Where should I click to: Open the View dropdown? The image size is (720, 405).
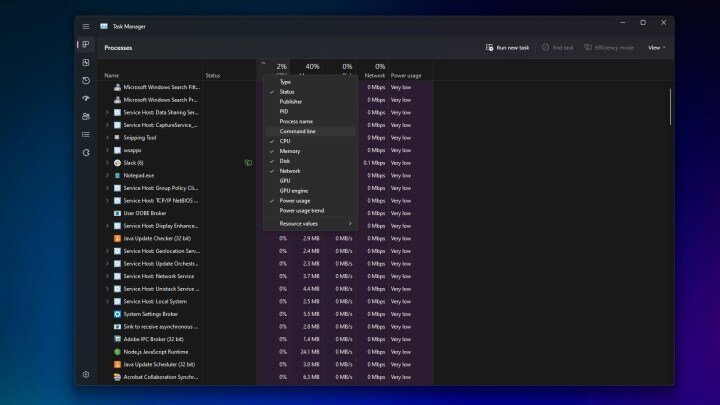[657, 48]
